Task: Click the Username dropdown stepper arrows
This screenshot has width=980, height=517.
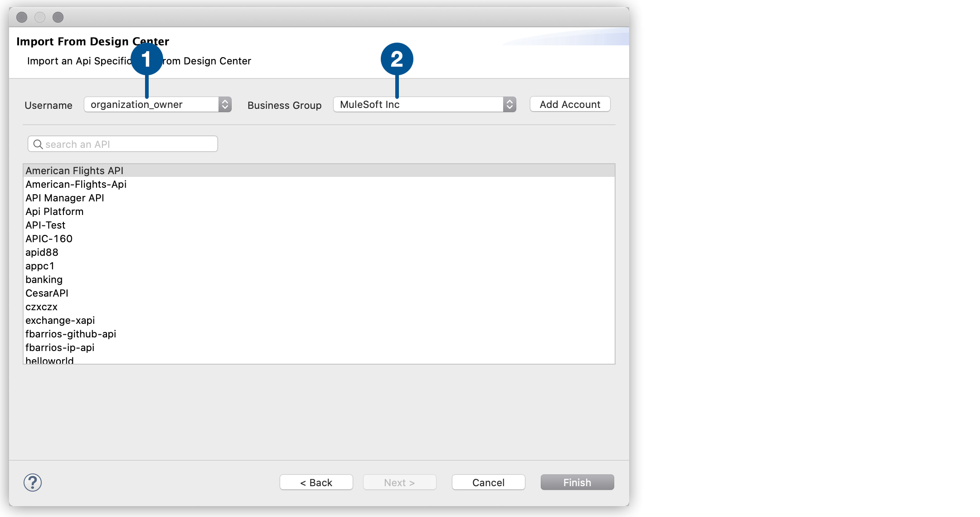Action: 224,104
